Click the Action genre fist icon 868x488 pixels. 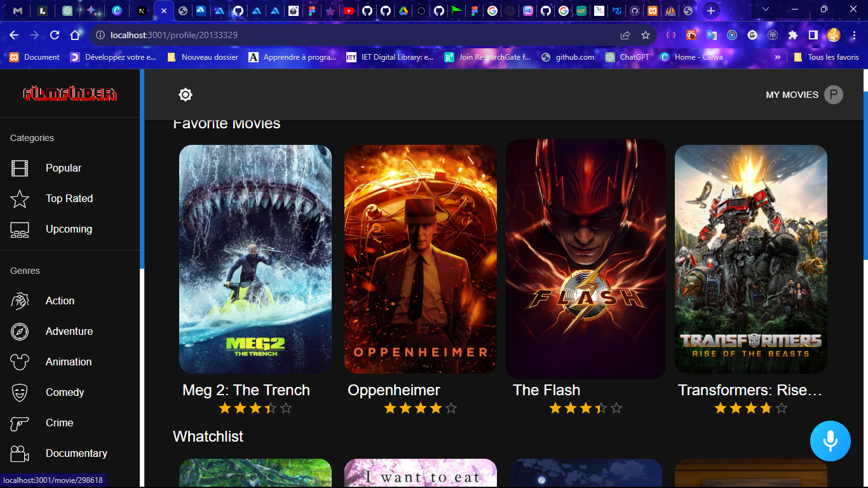pyautogui.click(x=20, y=301)
